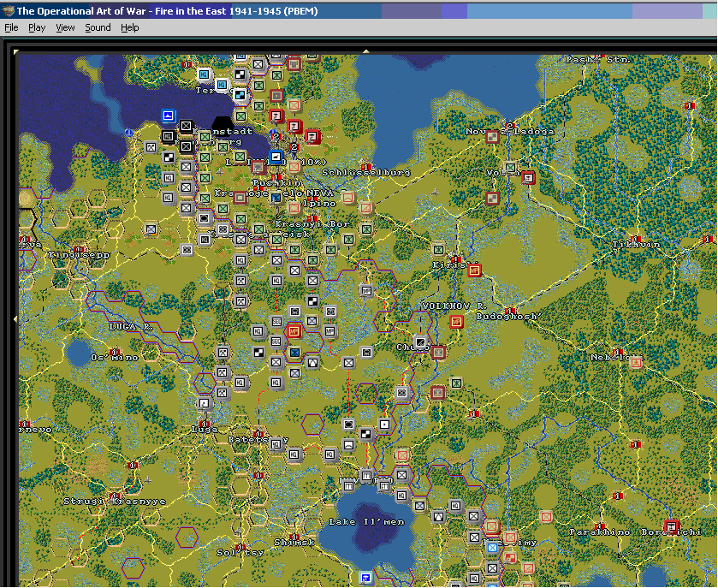Select leftmost light-blue HQ counter near Terijoki
Viewport: 718px width, 588px height.
(x=204, y=74)
